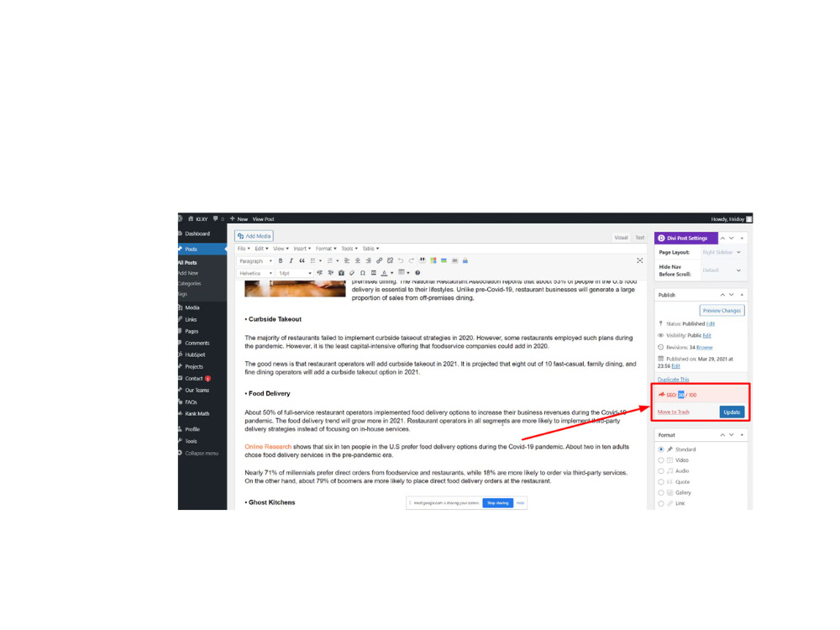The width and height of the screenshot is (840, 630).
Task: Insert a numbered list
Action: [x=330, y=261]
